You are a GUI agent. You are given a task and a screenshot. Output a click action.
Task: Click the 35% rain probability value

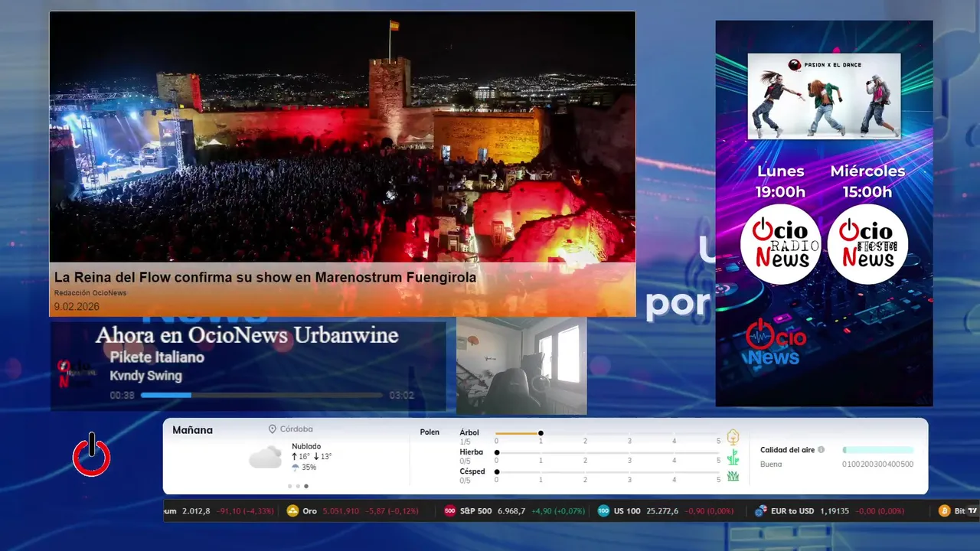(309, 468)
